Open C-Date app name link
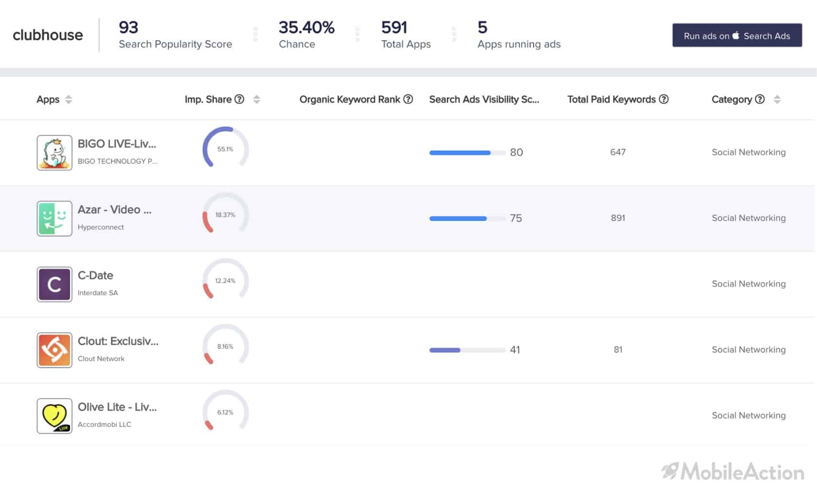This screenshot has width=817, height=504. tap(95, 275)
